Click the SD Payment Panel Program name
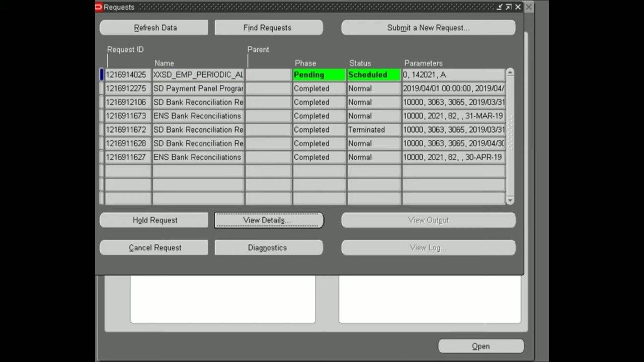 pyautogui.click(x=198, y=88)
